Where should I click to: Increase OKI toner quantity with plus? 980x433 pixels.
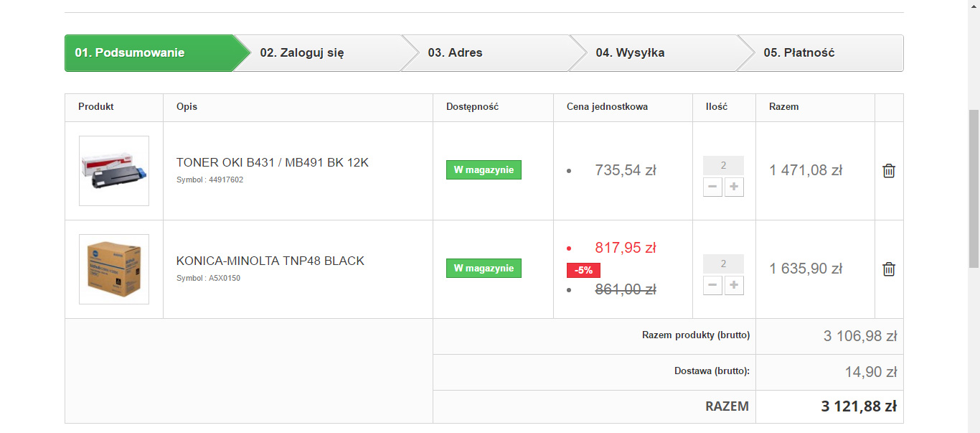pyautogui.click(x=734, y=187)
